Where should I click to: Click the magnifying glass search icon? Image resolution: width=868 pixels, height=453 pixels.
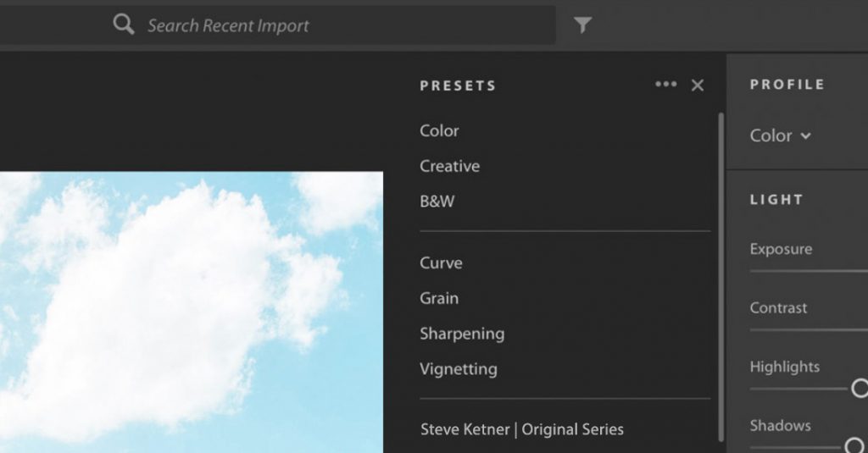(124, 25)
